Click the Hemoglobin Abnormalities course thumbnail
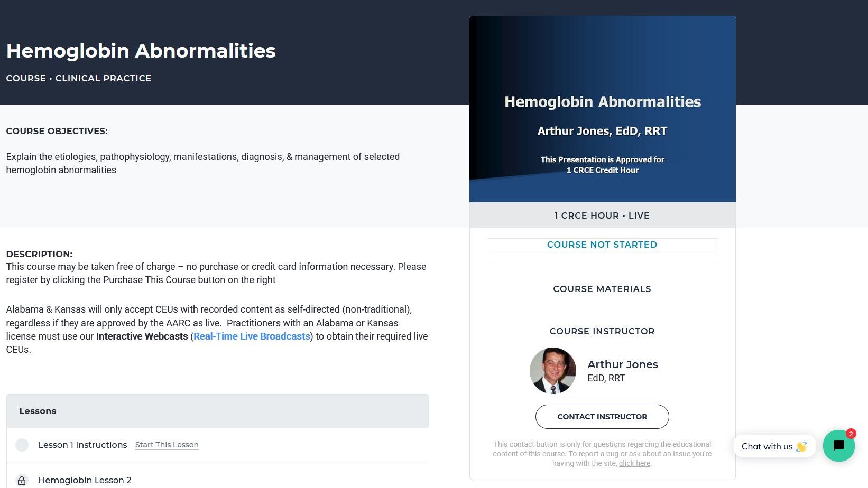The image size is (868, 488). (602, 109)
